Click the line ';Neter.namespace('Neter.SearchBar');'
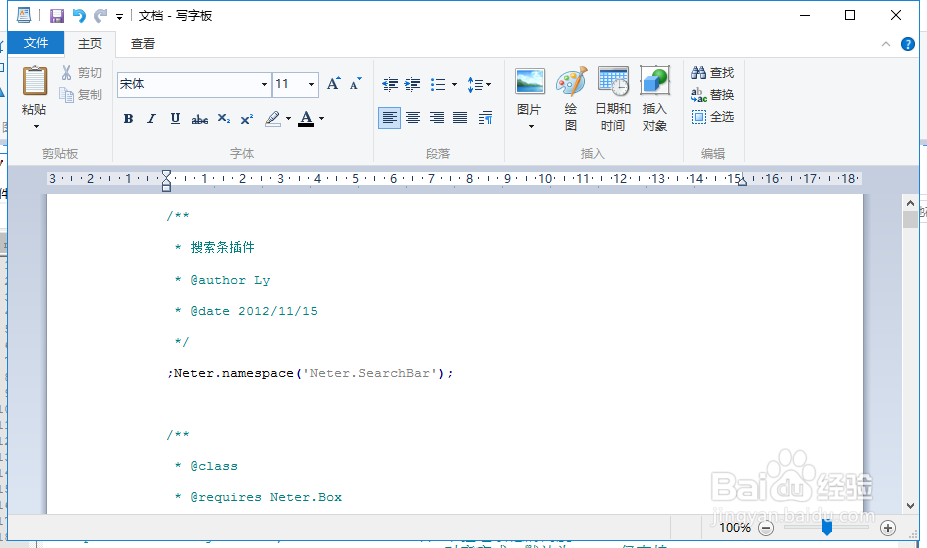The width and height of the screenshot is (927, 548). point(310,373)
